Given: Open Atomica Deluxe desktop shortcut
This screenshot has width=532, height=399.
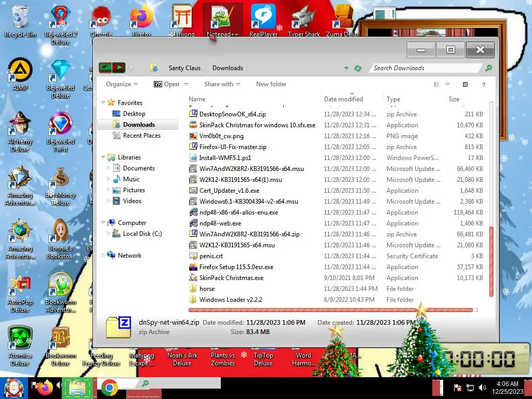Looking at the screenshot, I should pos(20,346).
